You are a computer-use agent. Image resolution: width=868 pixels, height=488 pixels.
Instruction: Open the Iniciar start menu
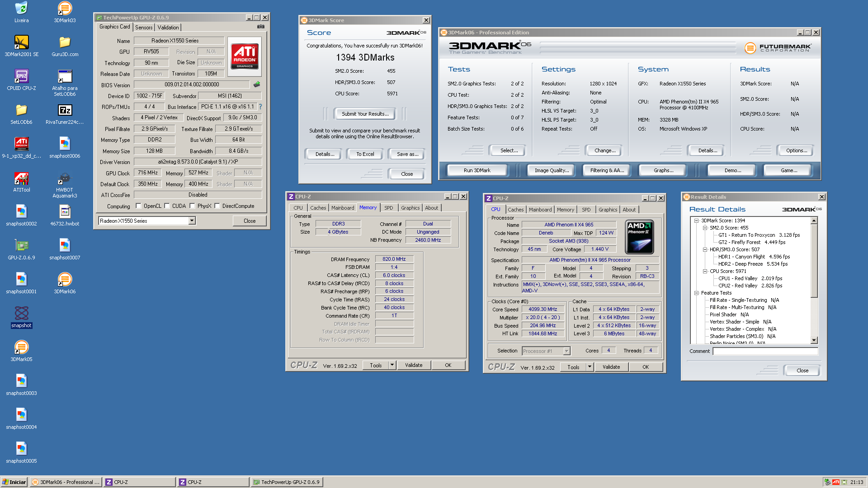14,482
